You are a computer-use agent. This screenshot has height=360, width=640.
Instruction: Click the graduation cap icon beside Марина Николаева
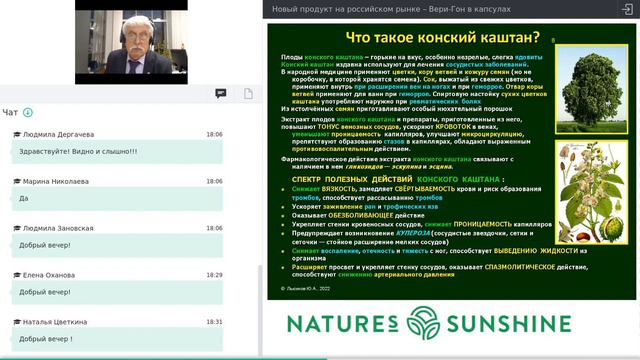pyautogui.click(x=17, y=181)
